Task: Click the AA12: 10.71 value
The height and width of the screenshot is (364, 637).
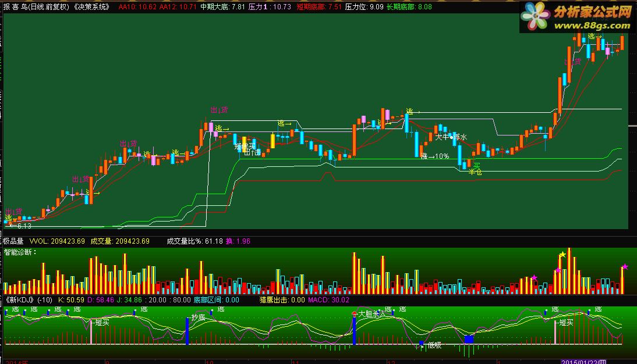Action: point(178,7)
